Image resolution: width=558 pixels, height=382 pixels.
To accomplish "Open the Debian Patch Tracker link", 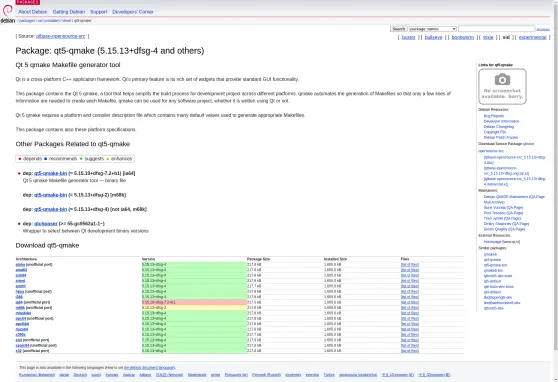I will (501, 137).
